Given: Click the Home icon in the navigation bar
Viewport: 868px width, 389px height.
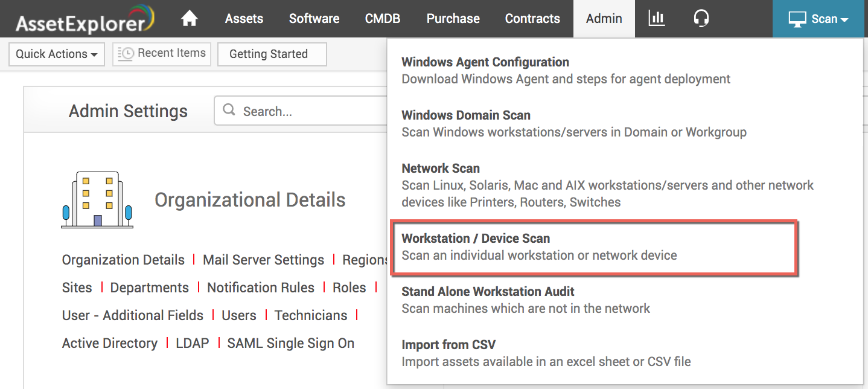Looking at the screenshot, I should [189, 18].
